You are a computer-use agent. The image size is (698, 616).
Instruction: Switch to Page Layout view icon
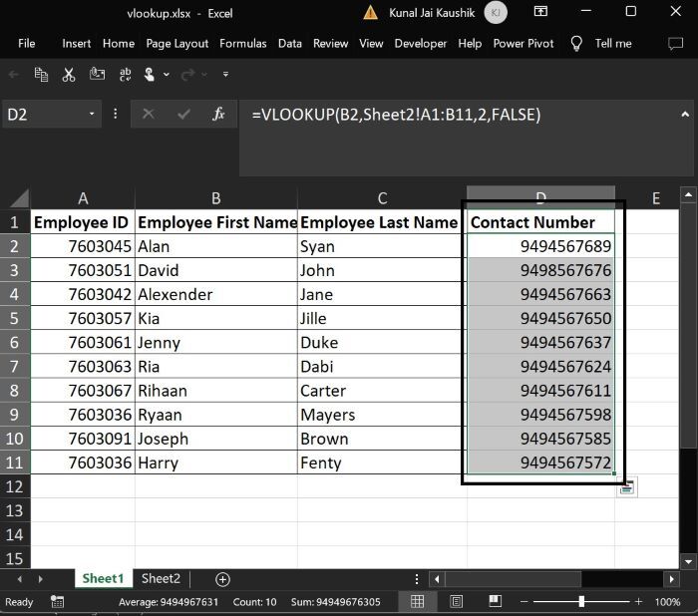pyautogui.click(x=457, y=602)
